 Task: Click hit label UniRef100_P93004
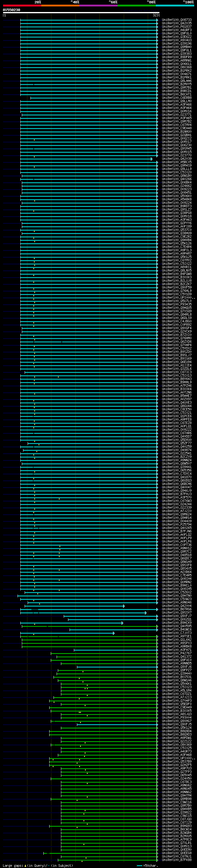click(177, 718)
